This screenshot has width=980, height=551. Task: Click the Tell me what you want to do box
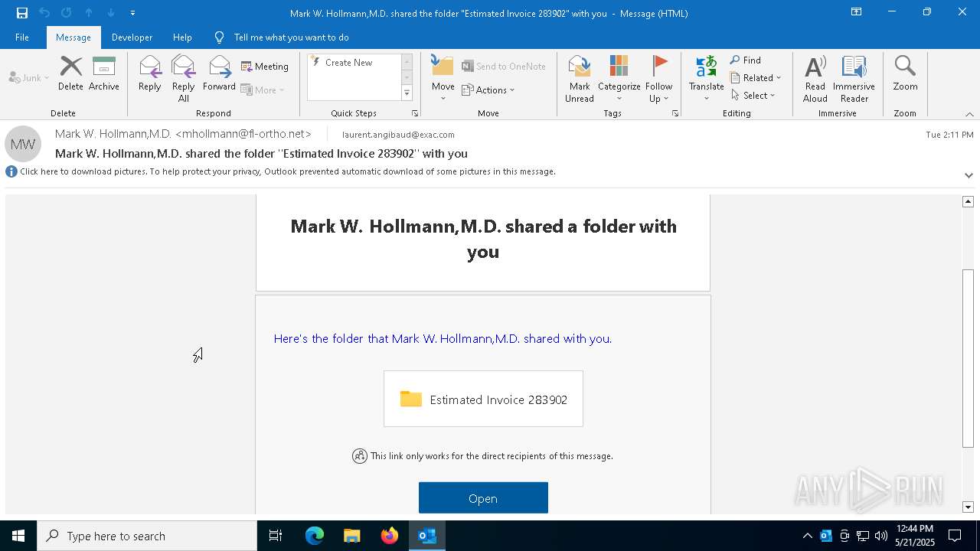tap(291, 37)
